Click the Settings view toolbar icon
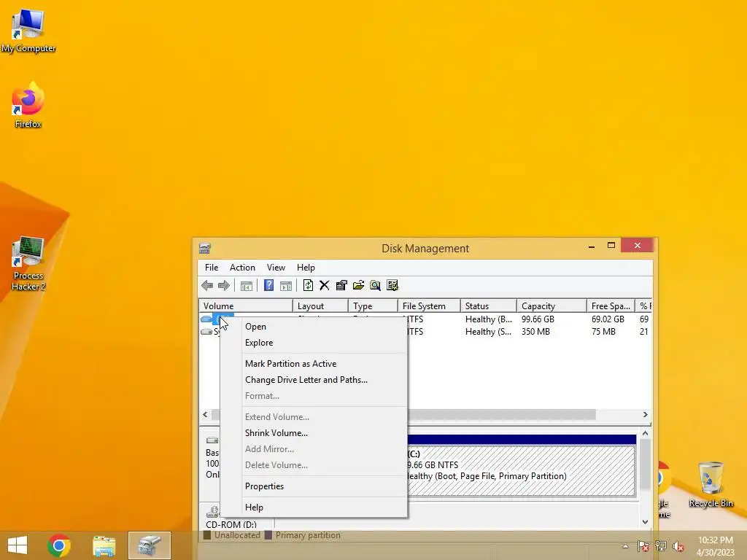 pos(392,285)
